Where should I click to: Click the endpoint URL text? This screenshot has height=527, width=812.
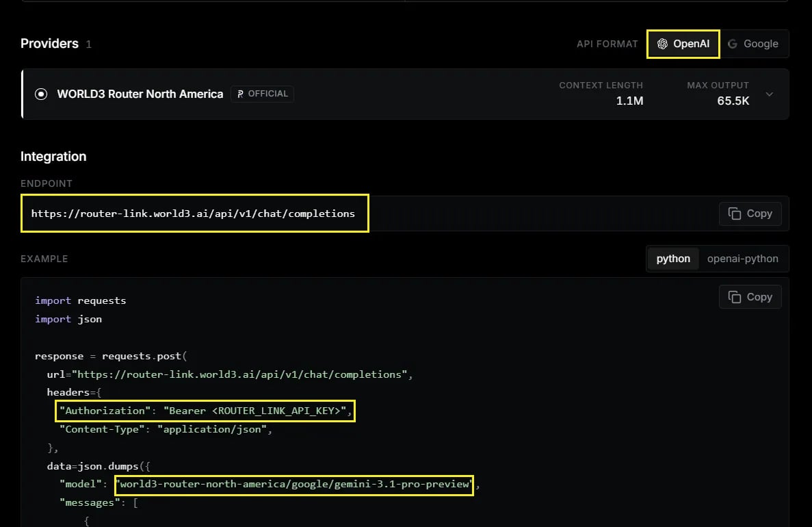click(x=193, y=214)
